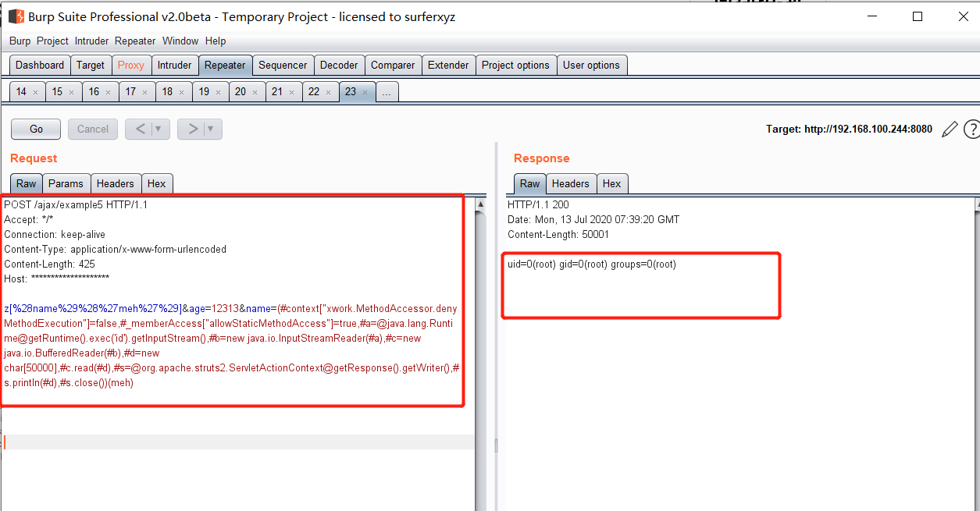Show the request Hex view
This screenshot has height=511, width=980.
pyautogui.click(x=157, y=183)
